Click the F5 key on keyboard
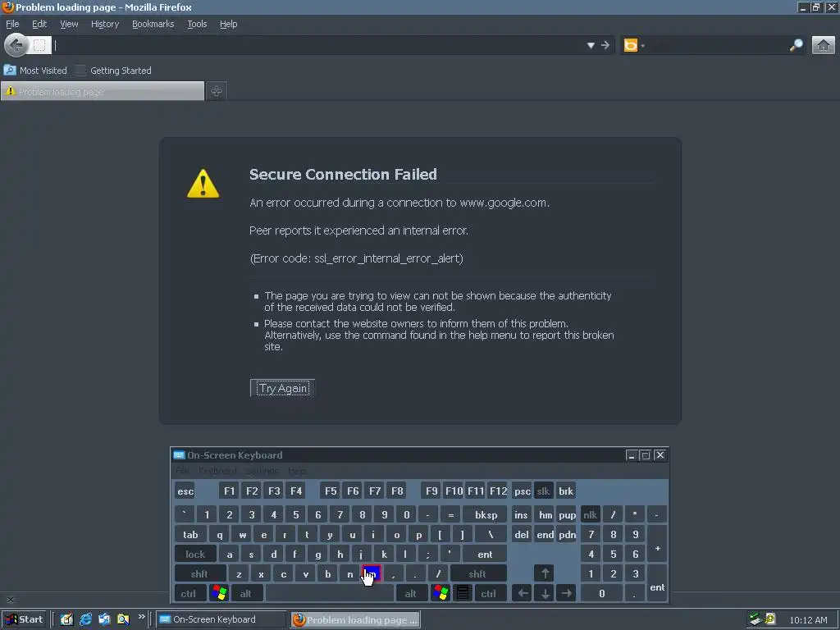Screen dimensions: 840x630 point(331,491)
